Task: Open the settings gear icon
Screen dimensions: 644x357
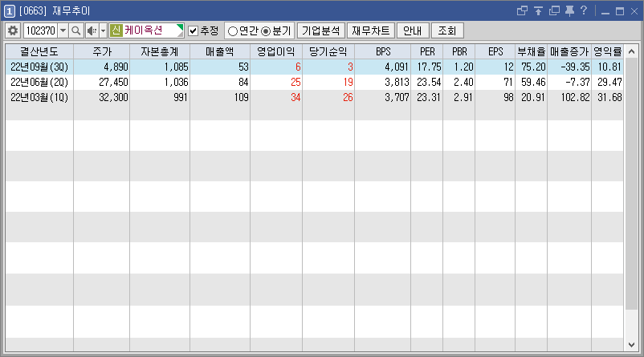Action: pos(13,30)
